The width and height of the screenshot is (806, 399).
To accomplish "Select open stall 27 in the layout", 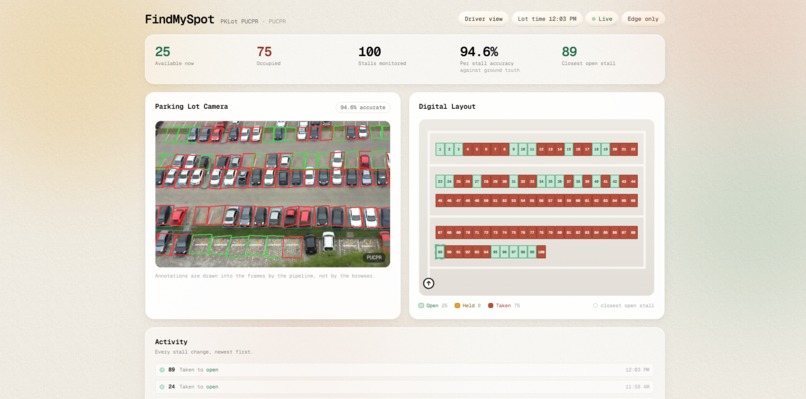I will 477,181.
